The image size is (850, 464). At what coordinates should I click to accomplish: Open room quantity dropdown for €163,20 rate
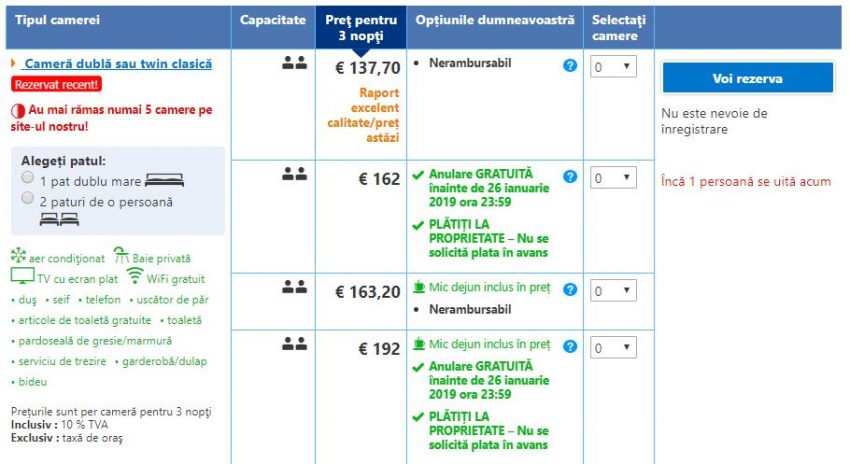[613, 291]
